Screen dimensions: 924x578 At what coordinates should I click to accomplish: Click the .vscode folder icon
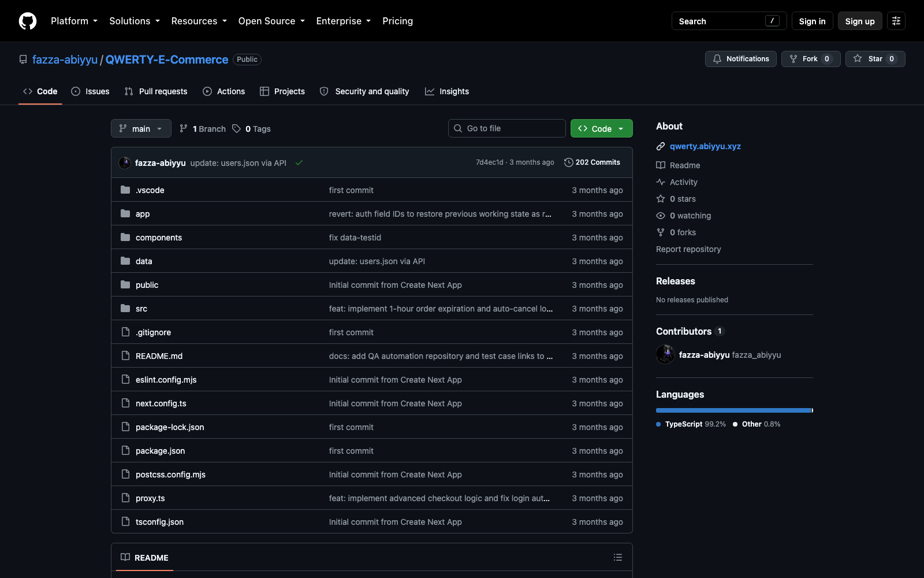click(125, 190)
